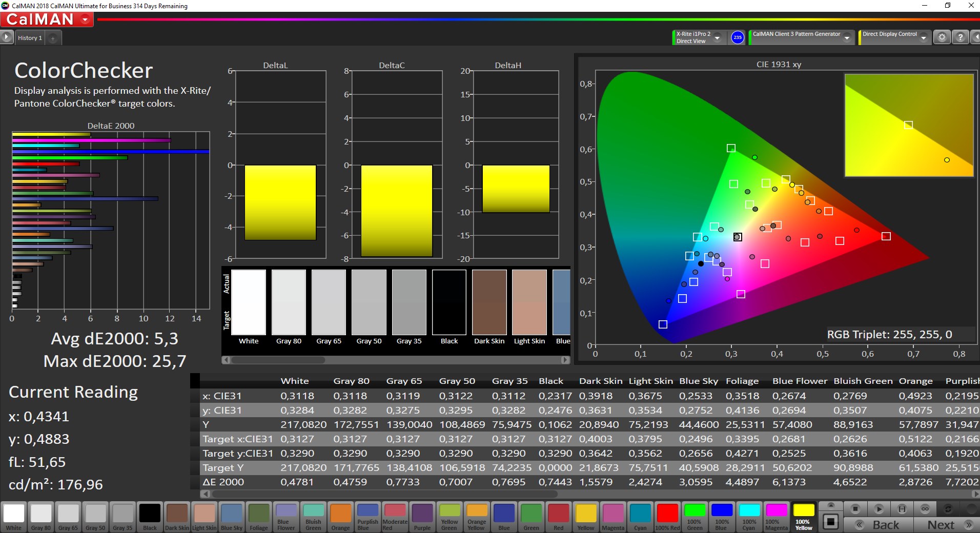Go Back to the previous page

(879, 525)
